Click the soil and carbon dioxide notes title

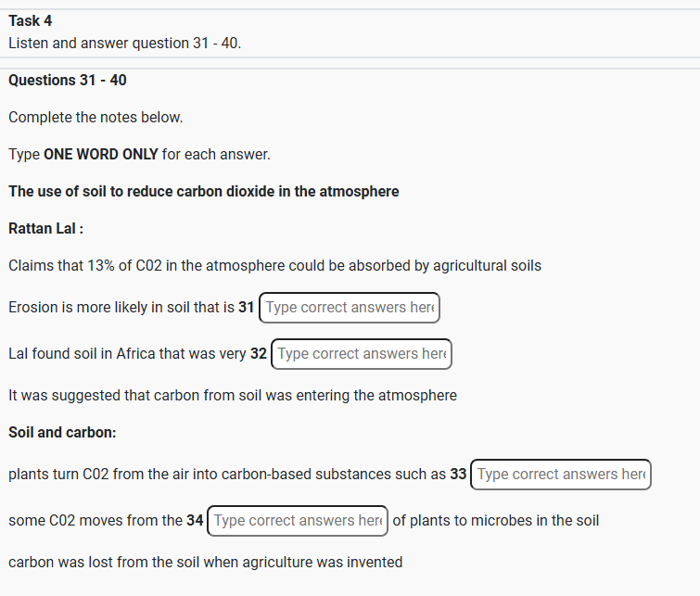pos(204,192)
